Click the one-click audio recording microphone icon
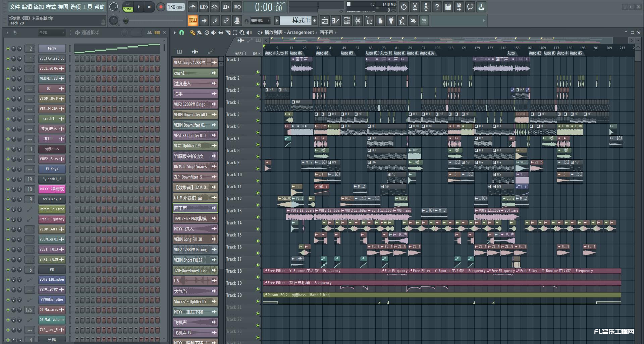 pyautogui.click(x=426, y=7)
